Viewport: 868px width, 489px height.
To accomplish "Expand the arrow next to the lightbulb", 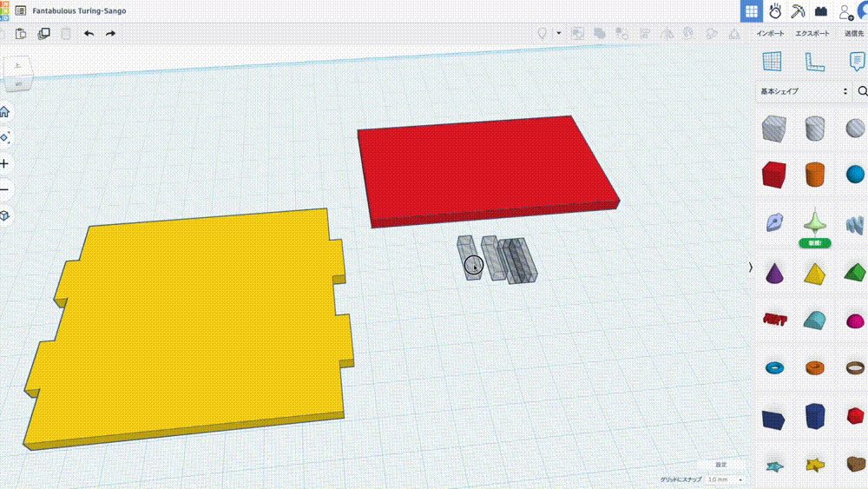I will pyautogui.click(x=559, y=33).
